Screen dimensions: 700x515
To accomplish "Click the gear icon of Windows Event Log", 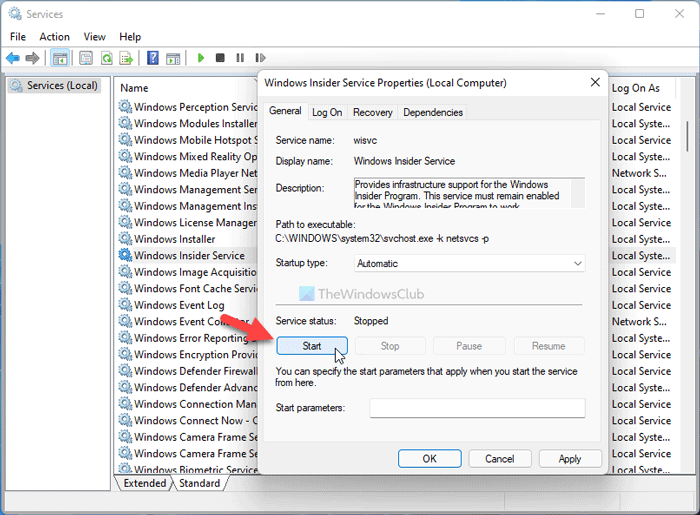I will click(125, 304).
